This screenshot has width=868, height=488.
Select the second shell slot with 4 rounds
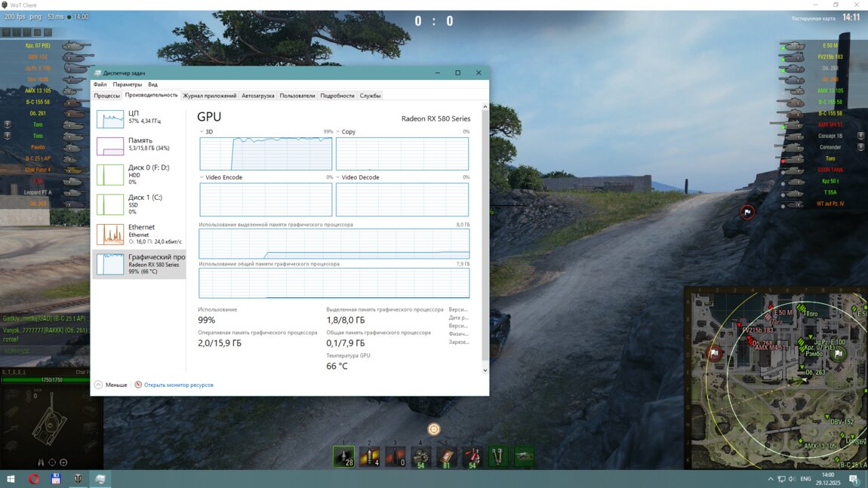point(369,456)
